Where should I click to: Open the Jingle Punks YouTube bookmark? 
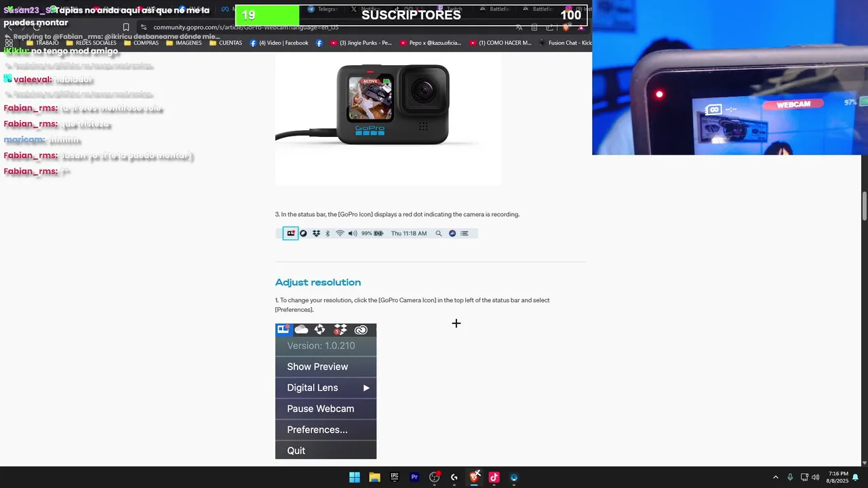click(x=361, y=43)
